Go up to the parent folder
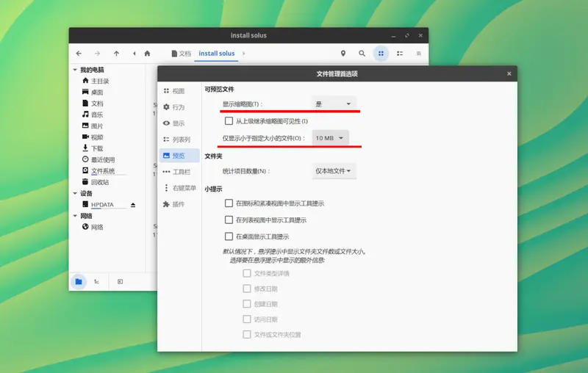Viewport: 588px width, 373px height. [116, 54]
